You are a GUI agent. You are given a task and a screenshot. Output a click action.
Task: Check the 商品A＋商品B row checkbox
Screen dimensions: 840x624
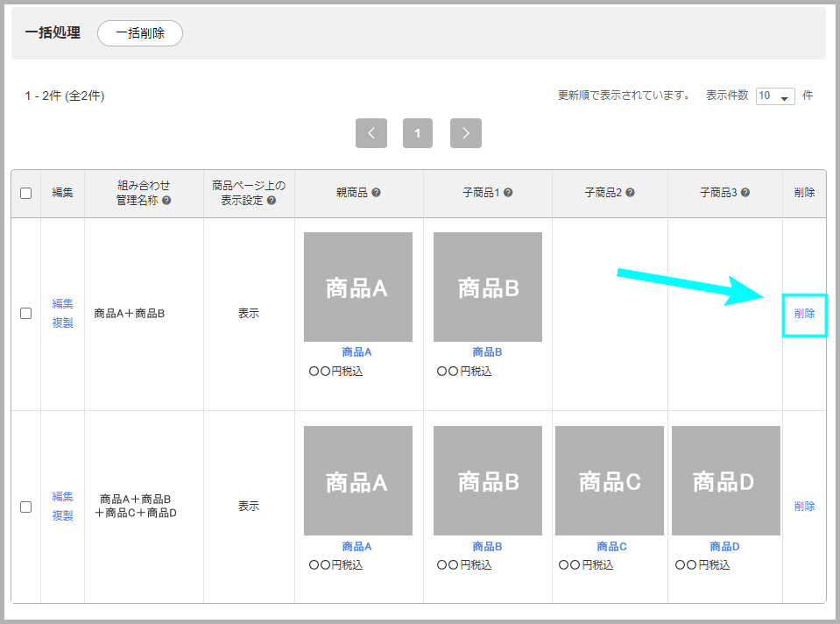tap(25, 313)
